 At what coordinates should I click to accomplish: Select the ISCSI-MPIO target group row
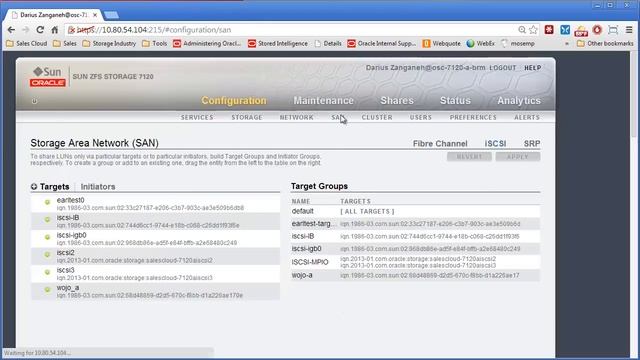(415, 262)
